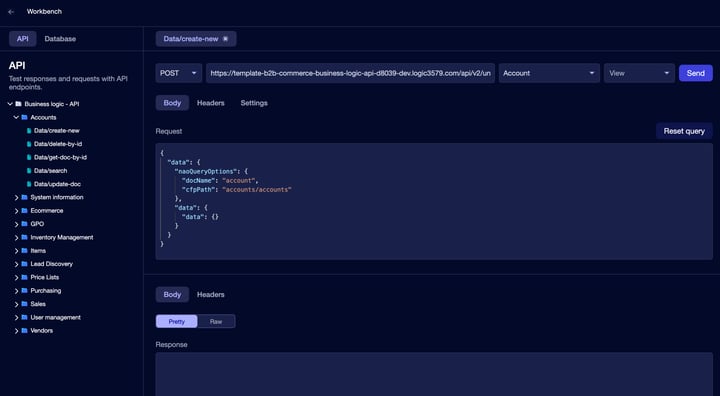Switch response view to Raw

tap(216, 322)
